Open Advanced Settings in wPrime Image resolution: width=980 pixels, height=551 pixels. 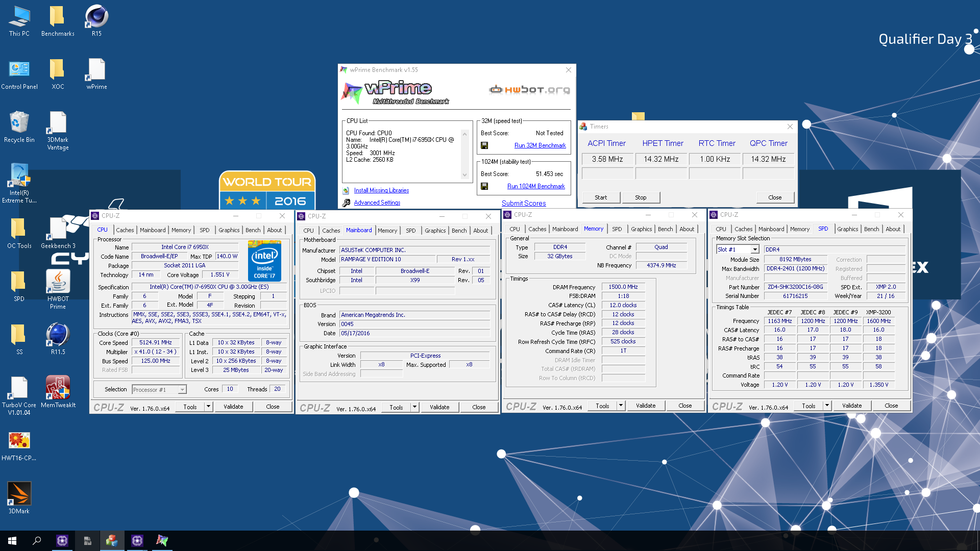click(x=377, y=203)
